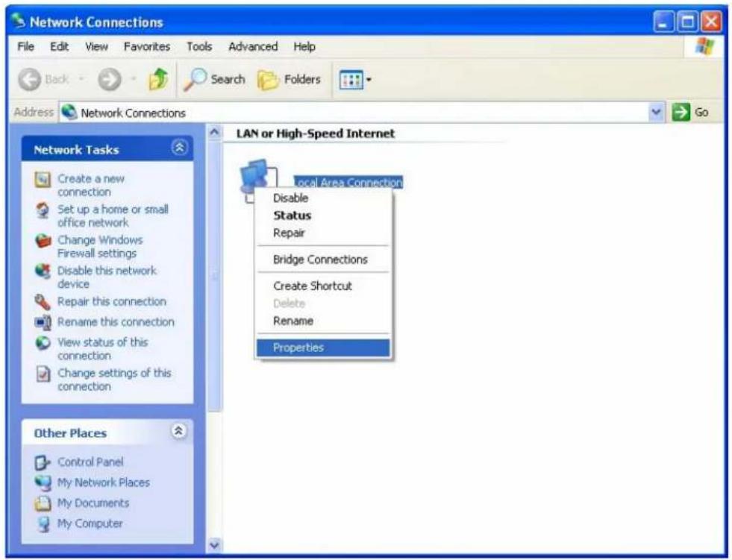Image resolution: width=732 pixels, height=560 pixels.
Task: Click Change settings of this connection link
Action: [114, 380]
